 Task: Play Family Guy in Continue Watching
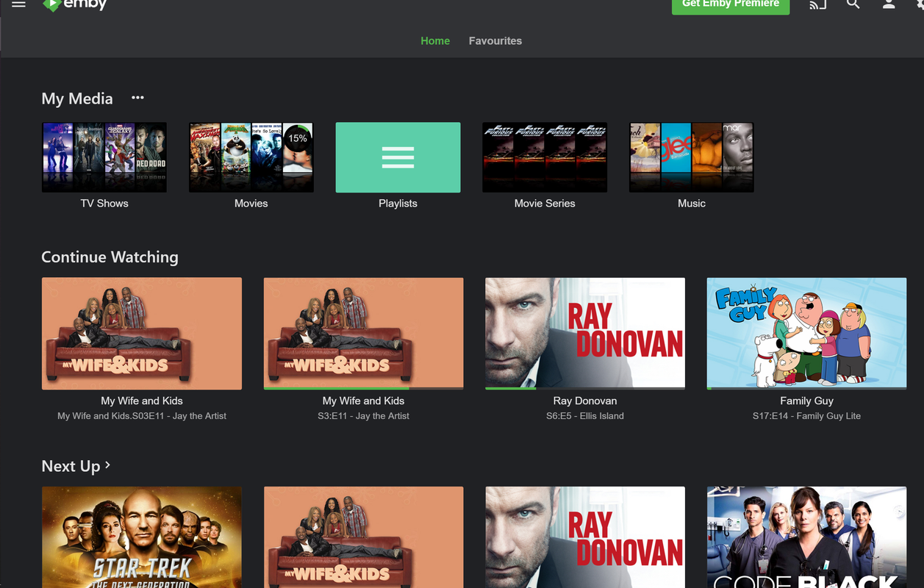807,333
